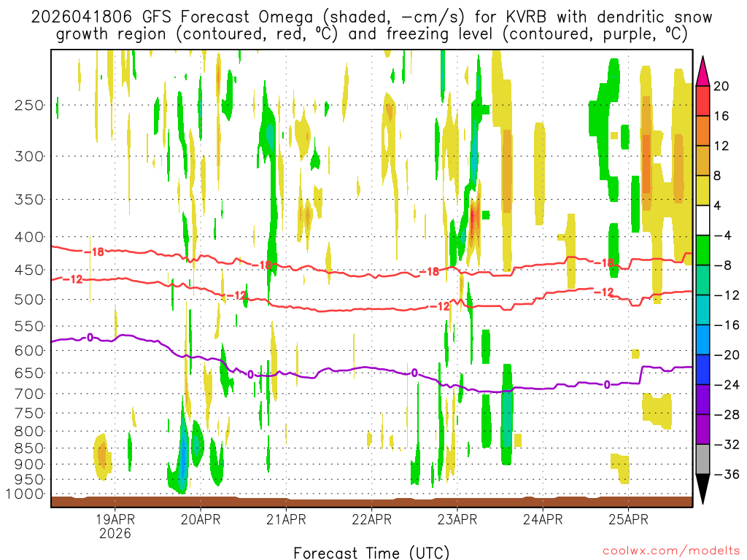This screenshot has height=560, width=747.
Task: Click the 20APR date label on time axis
Action: click(x=201, y=519)
